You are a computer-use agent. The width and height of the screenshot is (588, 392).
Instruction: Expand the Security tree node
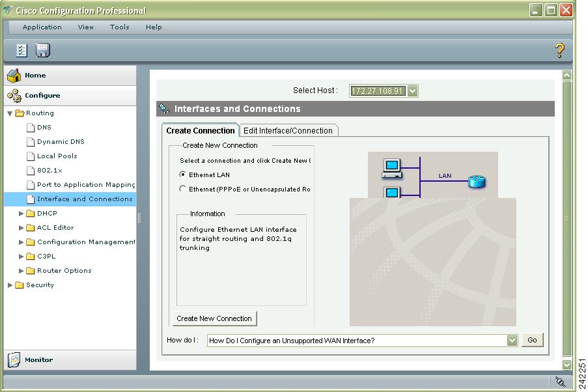click(x=11, y=285)
